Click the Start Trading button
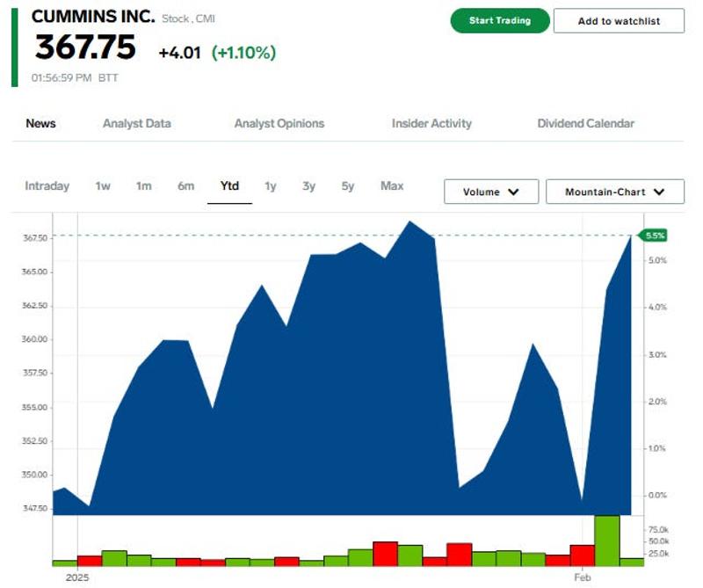 pyautogui.click(x=499, y=20)
